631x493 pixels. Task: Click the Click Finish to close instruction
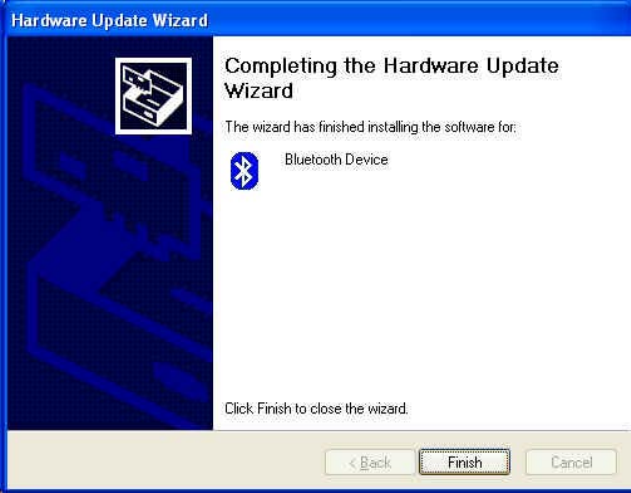coord(316,408)
